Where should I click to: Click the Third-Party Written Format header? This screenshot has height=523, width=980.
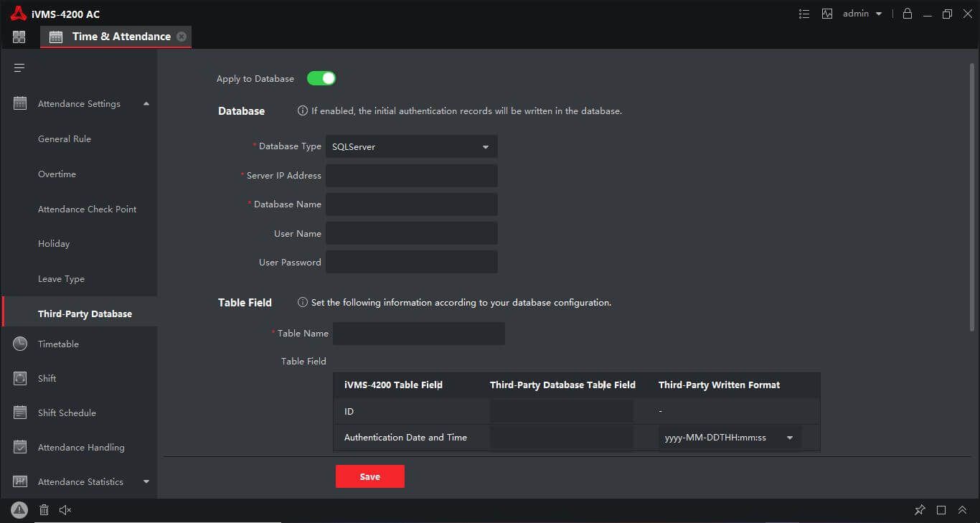tap(719, 385)
